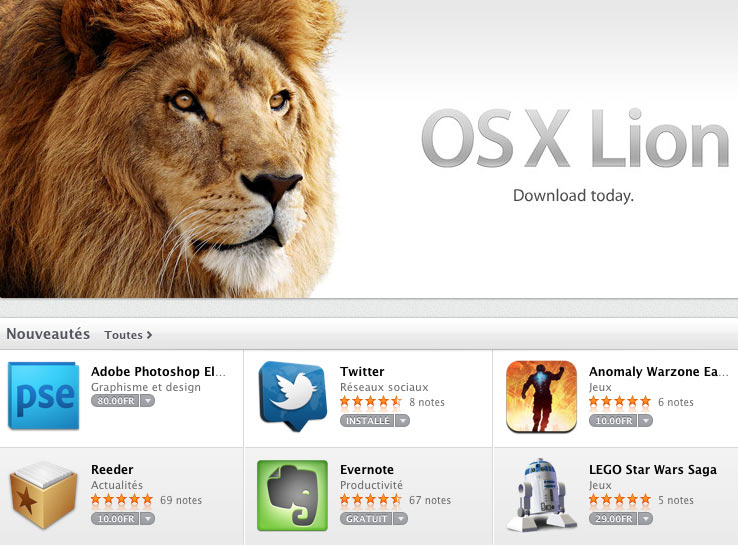
Task: Buy Anomaly Warzone with the 10.00FR button
Action: click(x=614, y=421)
